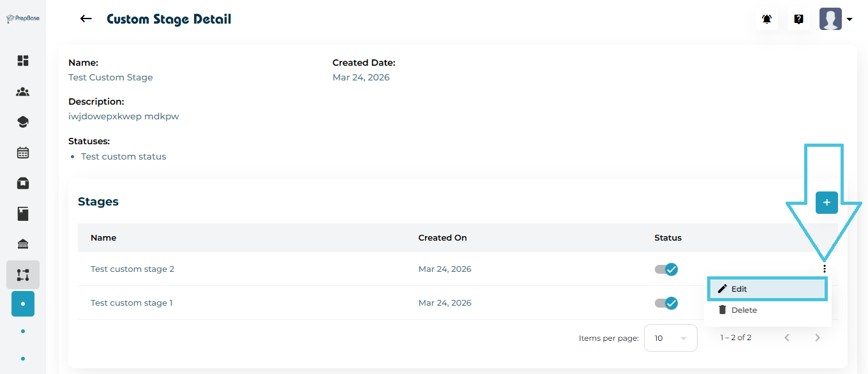Click the Name column header
Image resolution: width=868 pixels, height=374 pixels.
click(x=103, y=238)
